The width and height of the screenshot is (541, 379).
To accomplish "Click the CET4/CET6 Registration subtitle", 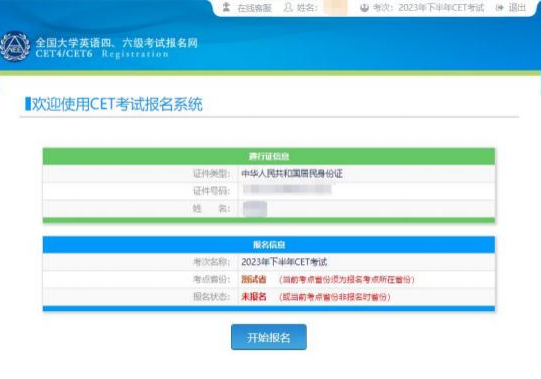I will 102,54.
